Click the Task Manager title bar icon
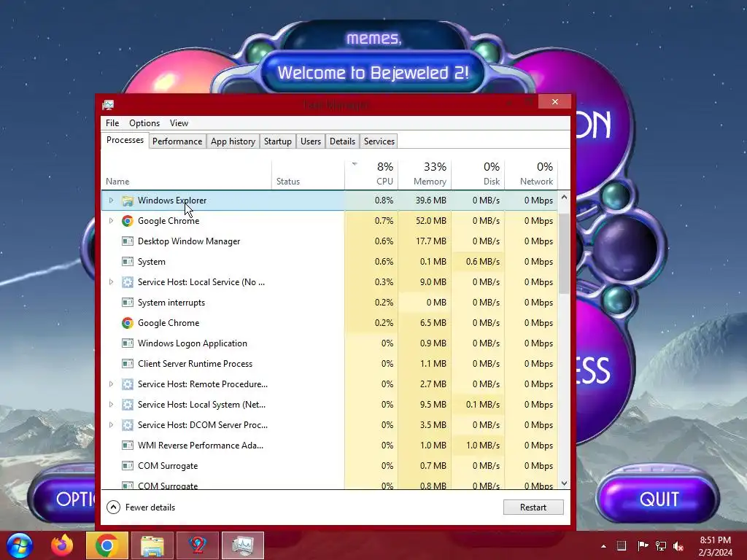The width and height of the screenshot is (747, 560). click(108, 105)
